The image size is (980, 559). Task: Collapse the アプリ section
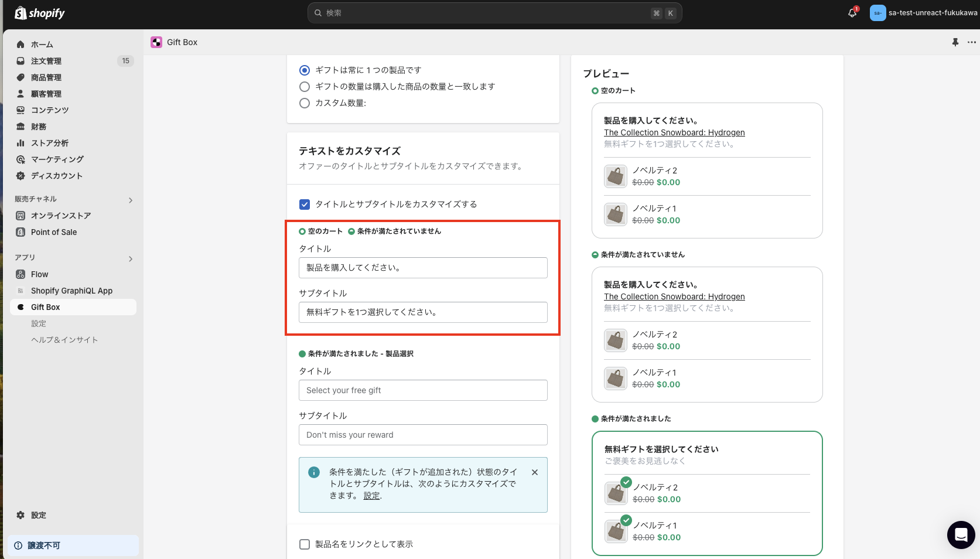(x=131, y=258)
